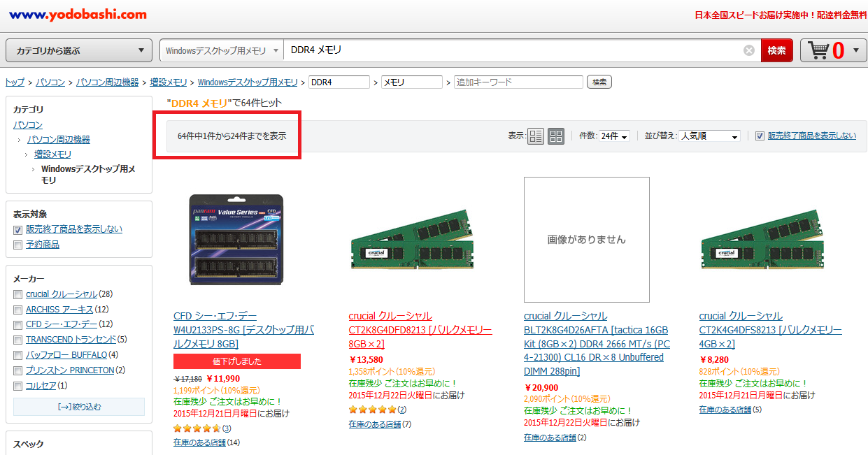Click star rating of crucial CT2K8G4DFD8213
The height and width of the screenshot is (455, 868).
[372, 410]
